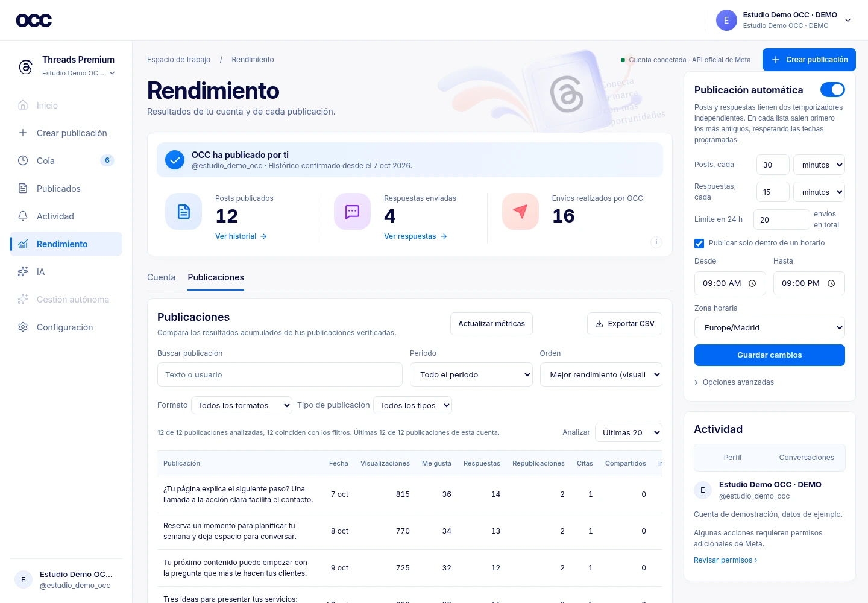Click the plus icon beside Crear publicación in sidebar
868x603 pixels.
(23, 133)
